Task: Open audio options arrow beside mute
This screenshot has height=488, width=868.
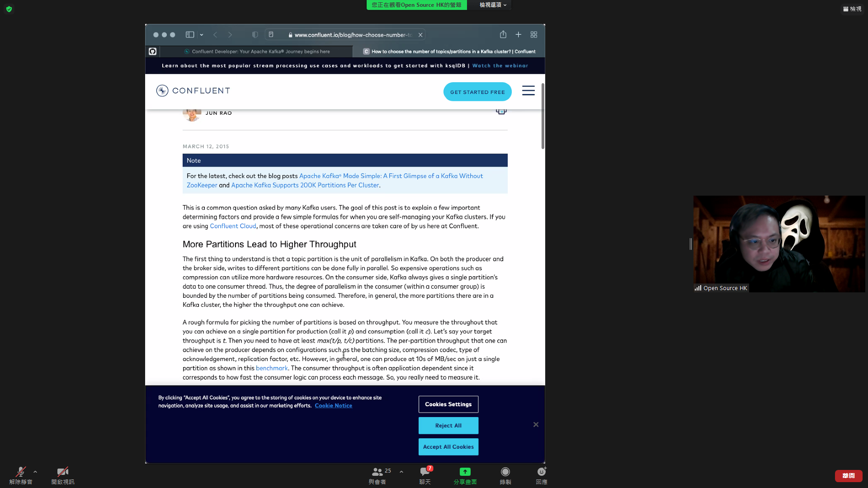Action: click(x=35, y=472)
